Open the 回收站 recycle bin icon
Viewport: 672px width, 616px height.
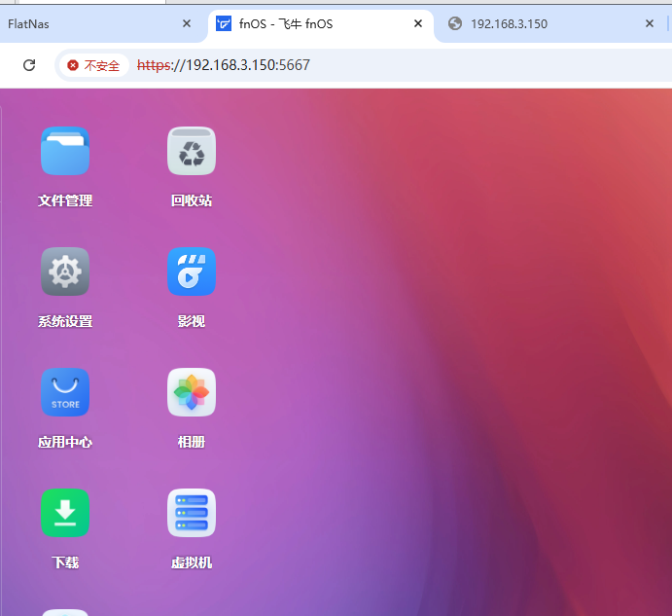192,151
